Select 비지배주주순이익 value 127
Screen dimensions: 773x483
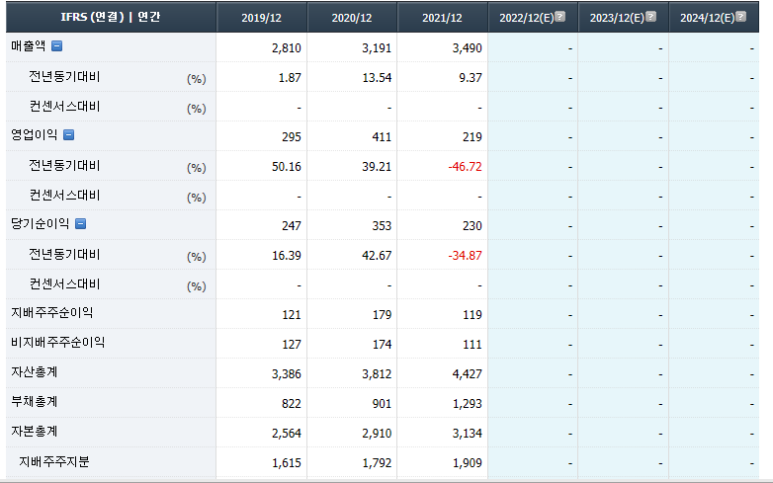[x=291, y=345]
